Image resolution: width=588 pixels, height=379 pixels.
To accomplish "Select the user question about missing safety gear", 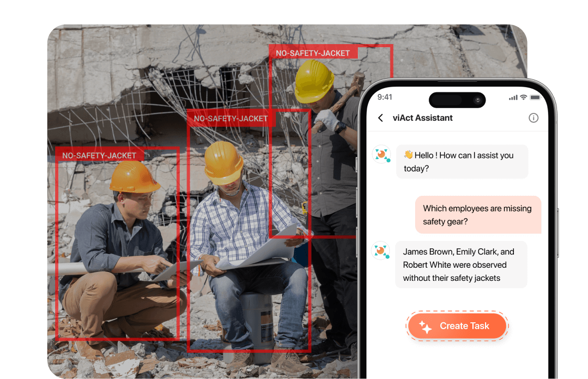I will pyautogui.click(x=478, y=215).
